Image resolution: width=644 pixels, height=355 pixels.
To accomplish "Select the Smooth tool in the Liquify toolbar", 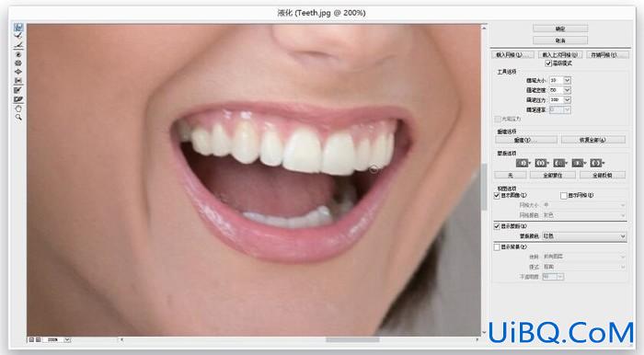I will [x=18, y=46].
